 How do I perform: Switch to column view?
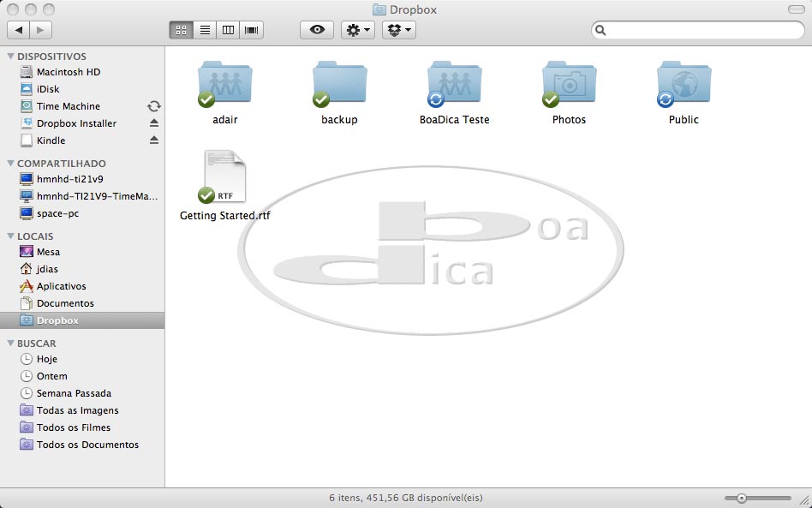(x=228, y=30)
